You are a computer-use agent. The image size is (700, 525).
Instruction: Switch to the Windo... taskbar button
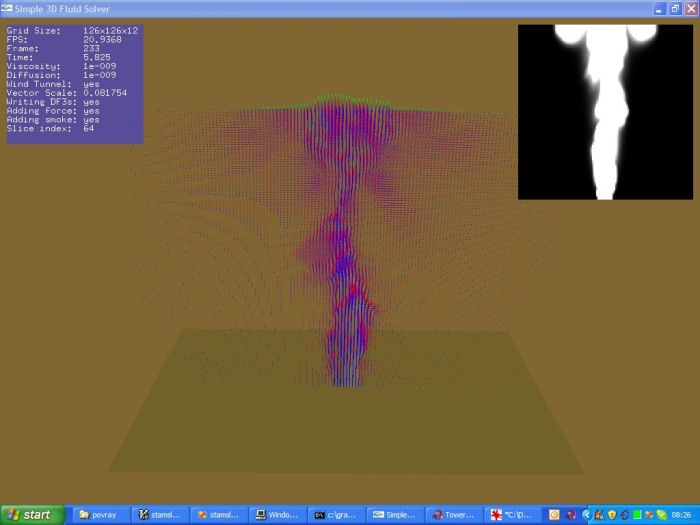276,515
